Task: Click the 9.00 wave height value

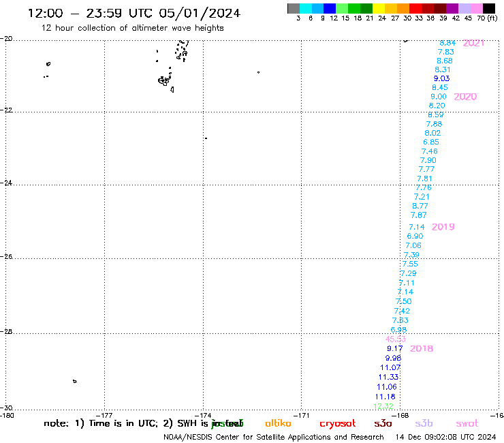Action: (439, 97)
